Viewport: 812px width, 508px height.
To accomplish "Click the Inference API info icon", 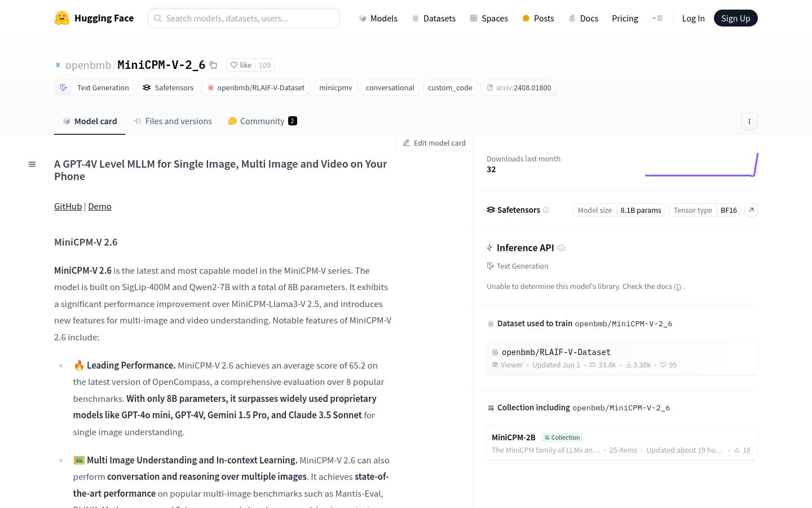I will pyautogui.click(x=562, y=248).
